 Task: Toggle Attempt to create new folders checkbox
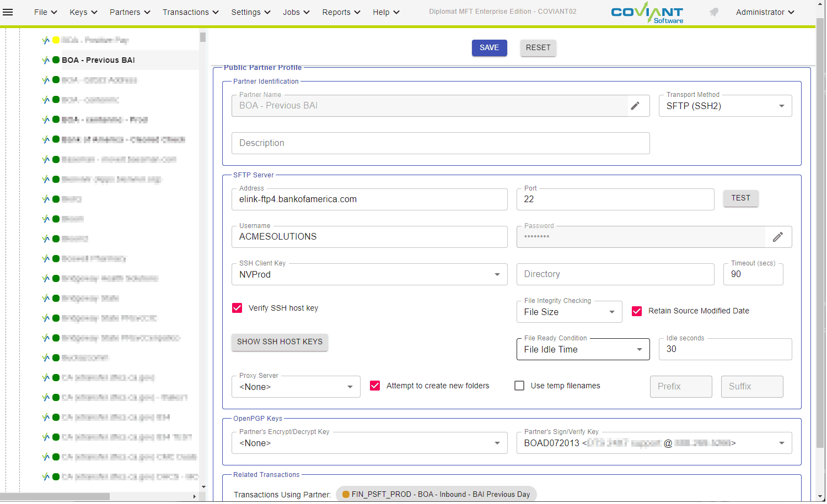pyautogui.click(x=375, y=386)
